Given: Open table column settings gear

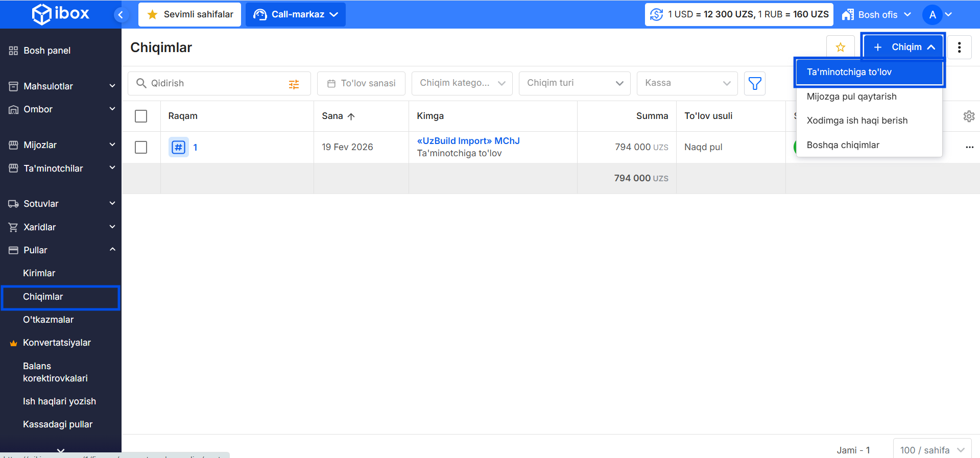Looking at the screenshot, I should coord(968,116).
